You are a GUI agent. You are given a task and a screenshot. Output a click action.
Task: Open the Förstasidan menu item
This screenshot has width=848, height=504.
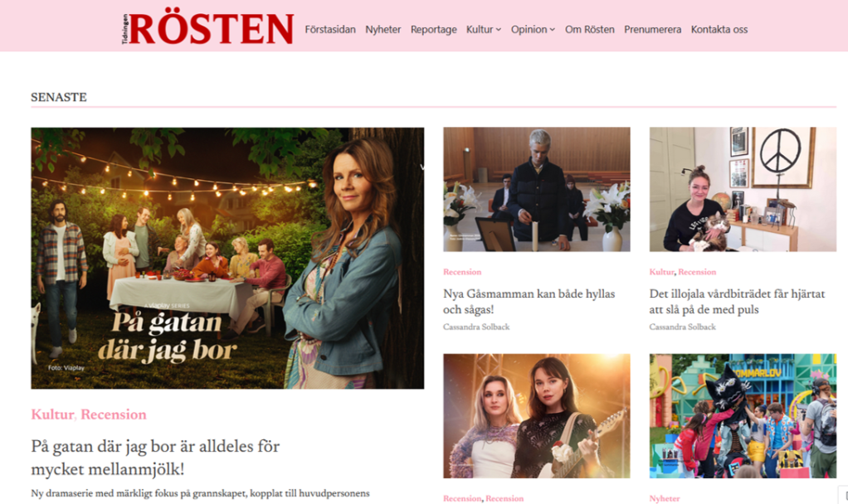pos(330,30)
